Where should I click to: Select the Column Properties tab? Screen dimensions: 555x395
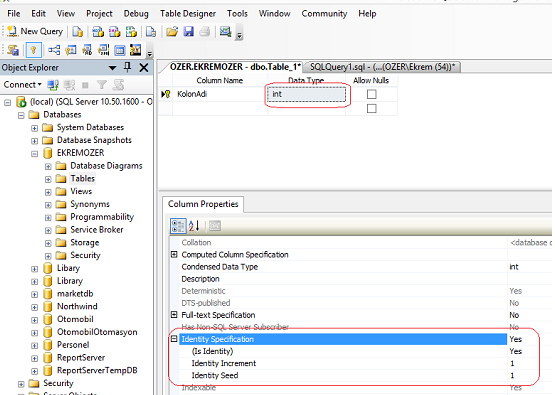[x=203, y=204]
